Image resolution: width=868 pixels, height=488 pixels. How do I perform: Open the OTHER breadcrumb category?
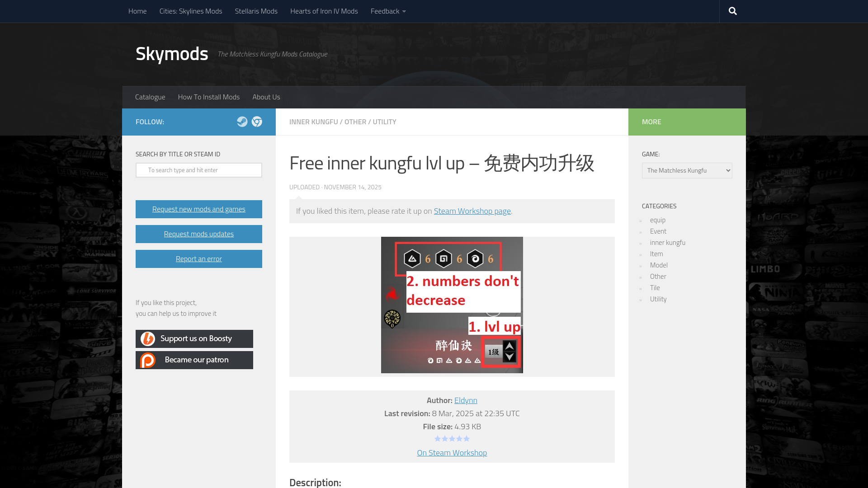click(355, 122)
